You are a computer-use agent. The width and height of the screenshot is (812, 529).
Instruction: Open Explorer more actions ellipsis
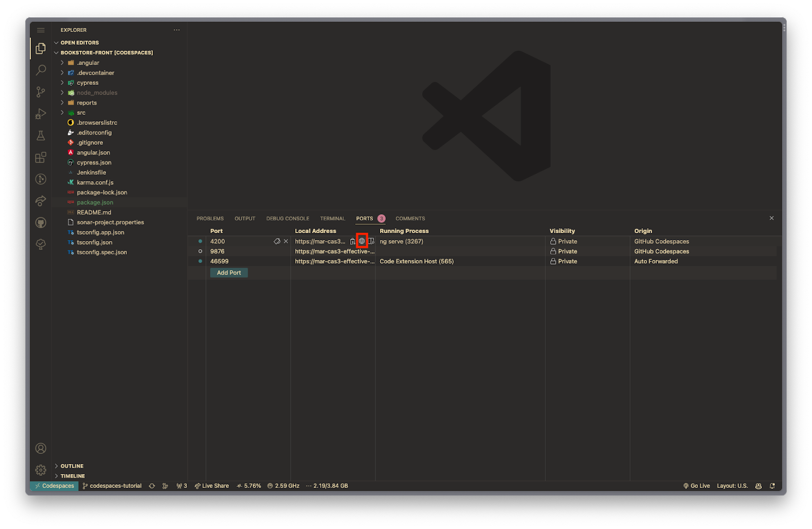click(x=177, y=30)
